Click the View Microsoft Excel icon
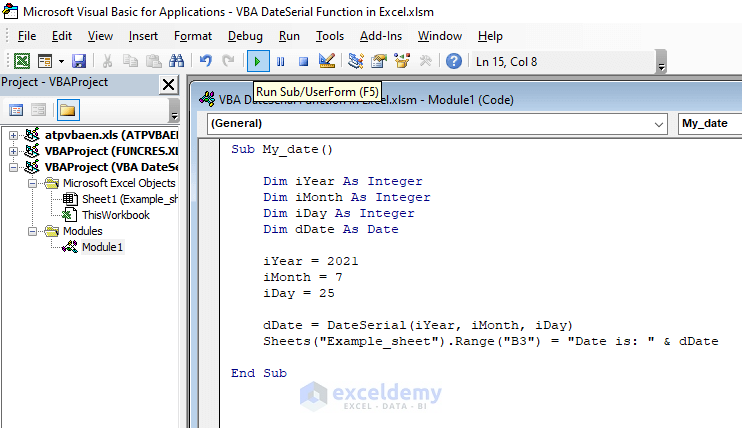The width and height of the screenshot is (742, 428). [22, 61]
